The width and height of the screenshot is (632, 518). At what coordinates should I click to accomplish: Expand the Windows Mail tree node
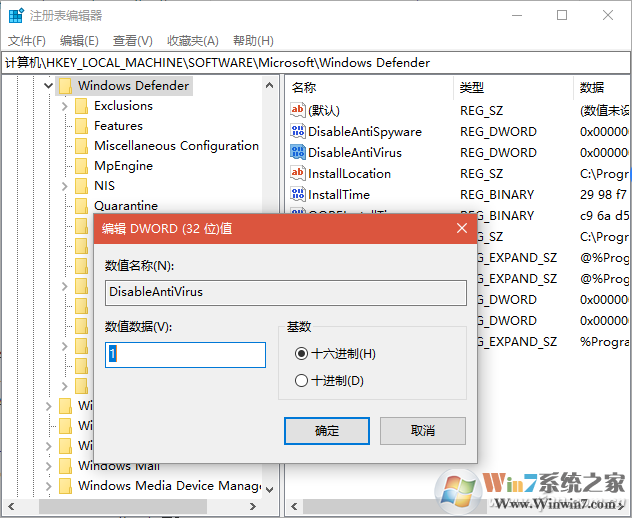click(x=48, y=466)
